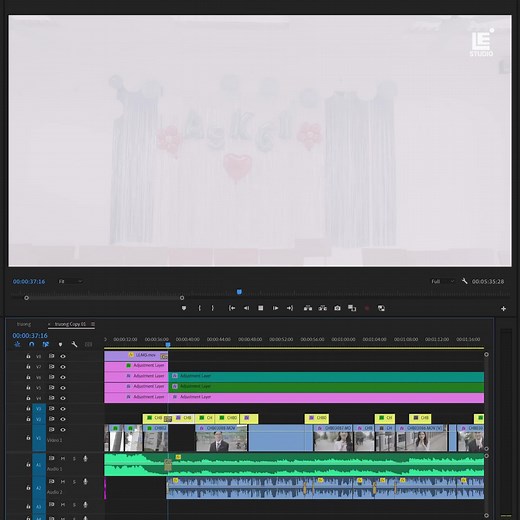
Task: Toggle V1 track targeting button
Action: point(39,438)
